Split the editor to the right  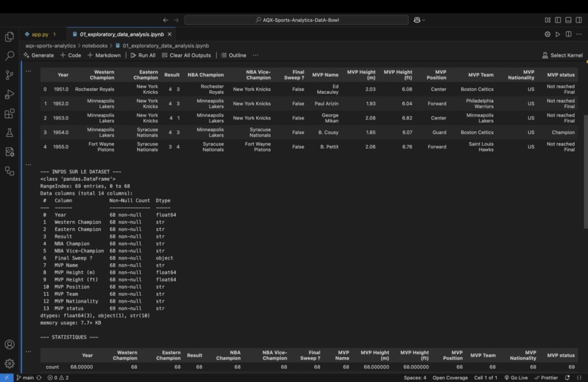coord(568,34)
